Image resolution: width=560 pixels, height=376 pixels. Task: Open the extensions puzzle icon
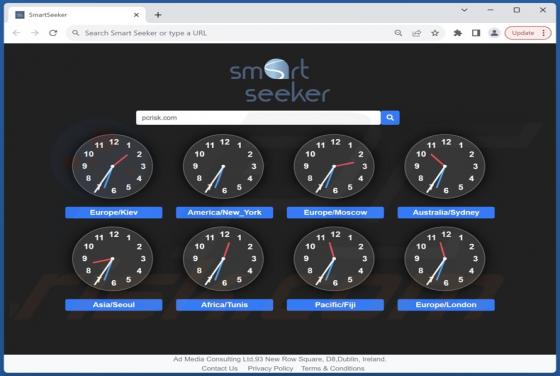(x=458, y=33)
